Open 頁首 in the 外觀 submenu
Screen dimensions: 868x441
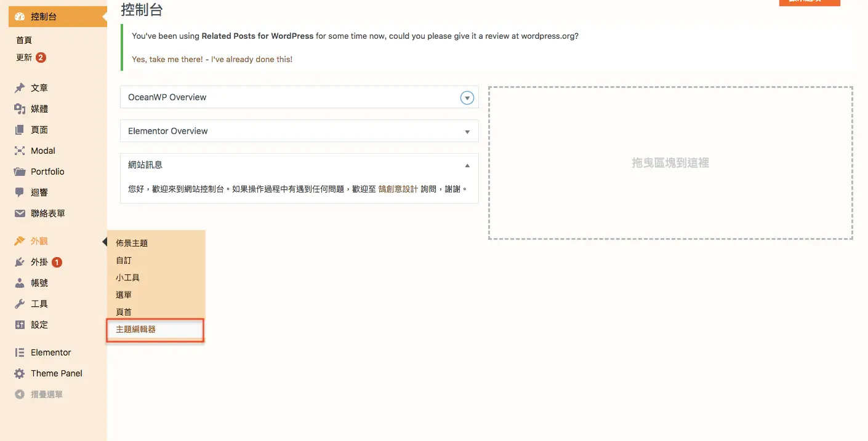(124, 312)
